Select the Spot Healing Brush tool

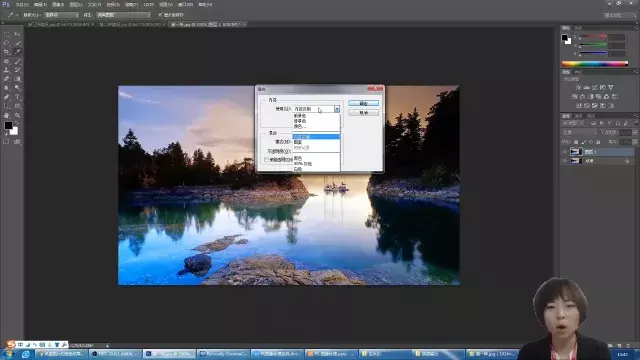[x=7, y=61]
